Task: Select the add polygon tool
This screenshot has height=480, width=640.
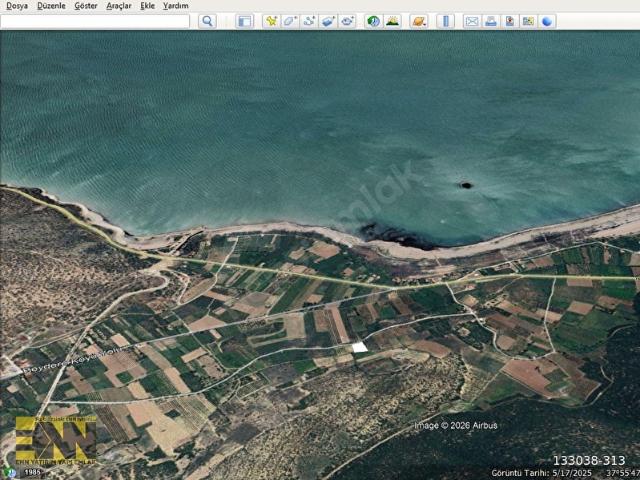Action: click(x=290, y=21)
